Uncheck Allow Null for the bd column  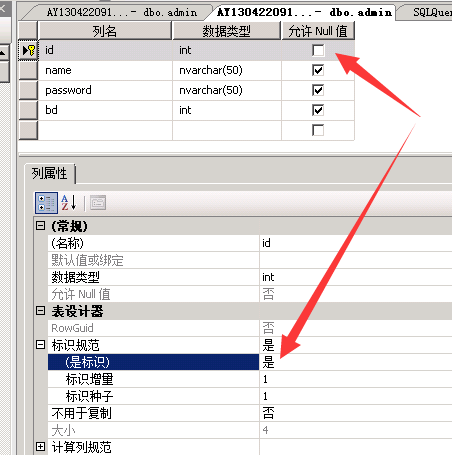click(x=318, y=110)
